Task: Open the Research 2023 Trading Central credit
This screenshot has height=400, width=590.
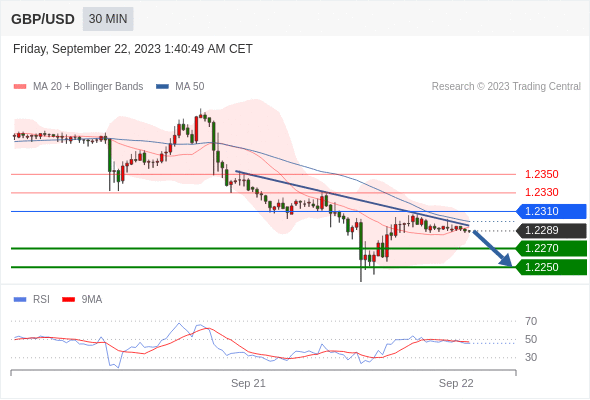Action: [506, 87]
